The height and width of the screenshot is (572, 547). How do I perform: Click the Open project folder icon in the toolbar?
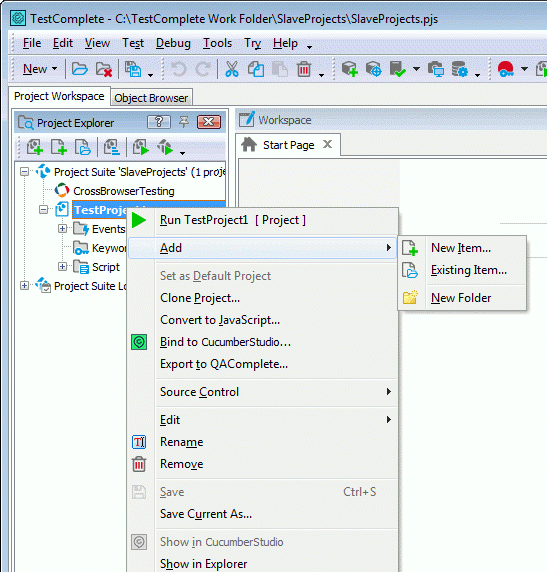click(x=79, y=69)
